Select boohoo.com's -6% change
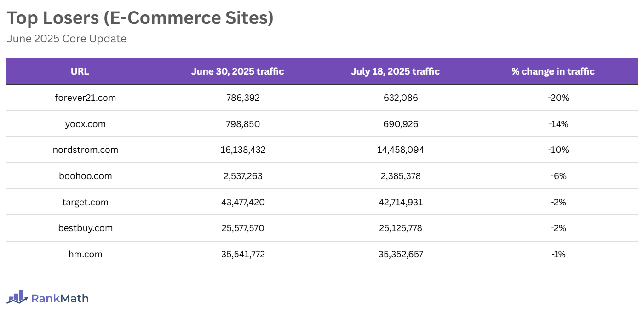 tap(558, 176)
